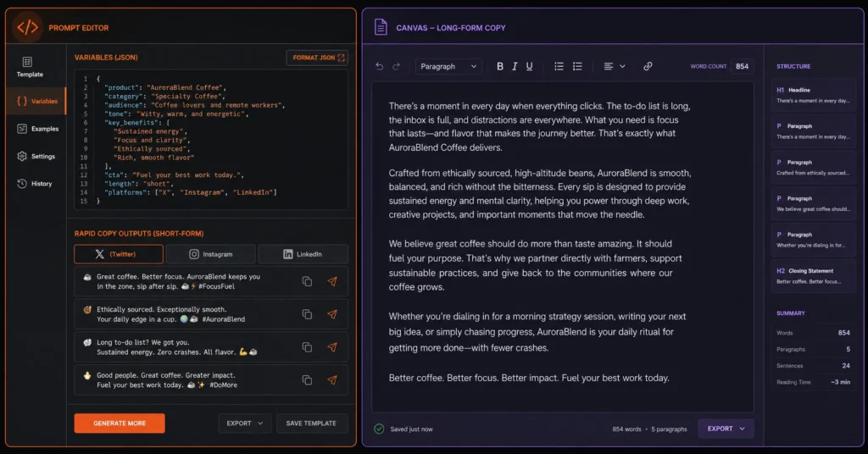Undo the last canvas edit
This screenshot has width=868, height=454.
point(379,66)
